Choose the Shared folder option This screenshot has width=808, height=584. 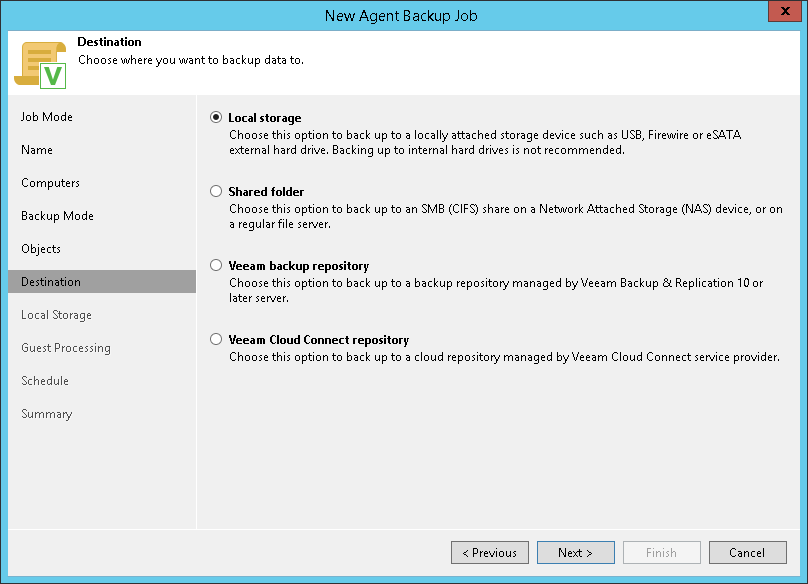(216, 192)
